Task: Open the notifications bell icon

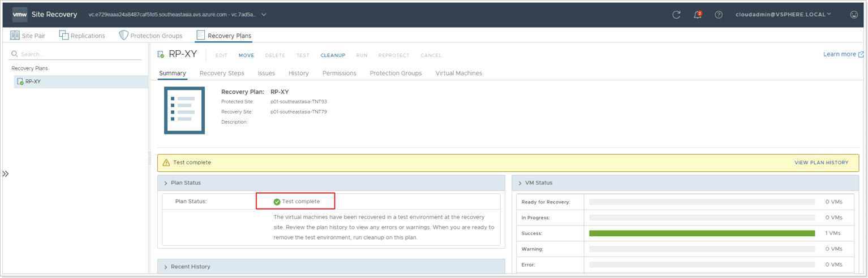Action: pos(698,15)
